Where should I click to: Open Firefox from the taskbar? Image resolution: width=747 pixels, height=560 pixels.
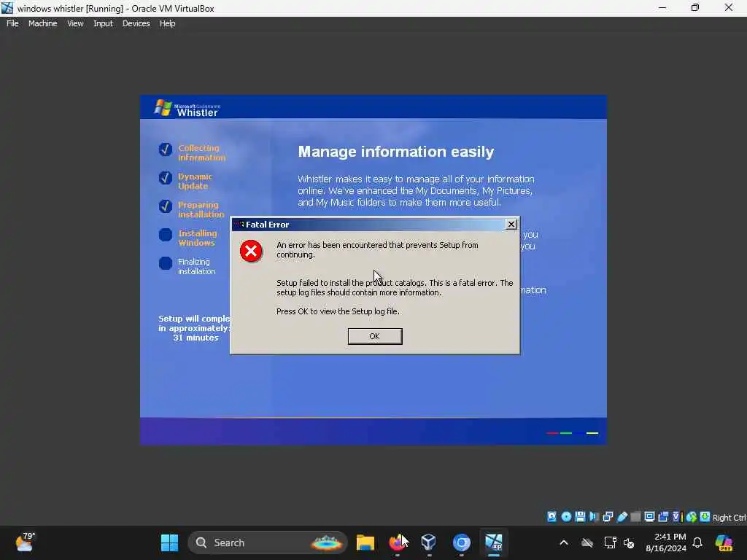[x=397, y=542]
